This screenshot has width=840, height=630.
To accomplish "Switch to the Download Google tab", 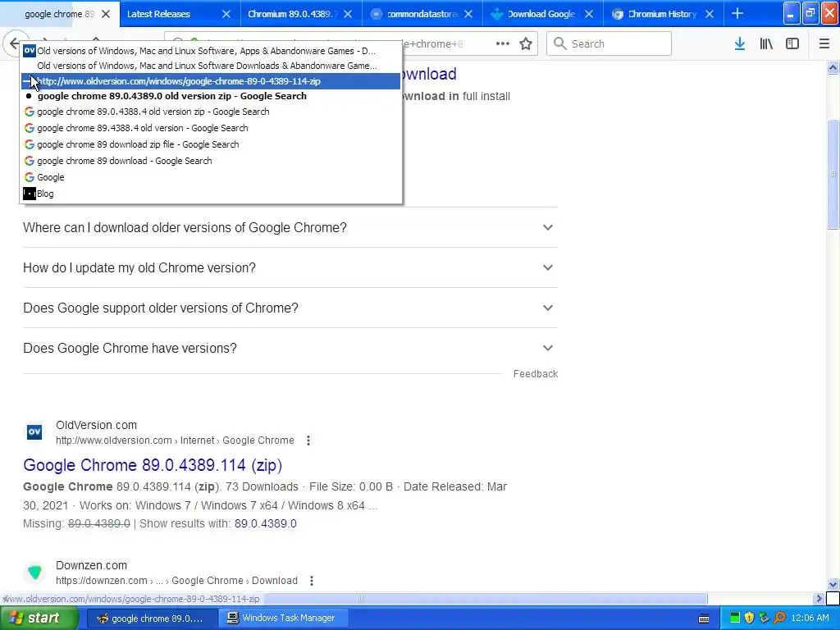I will [x=543, y=14].
